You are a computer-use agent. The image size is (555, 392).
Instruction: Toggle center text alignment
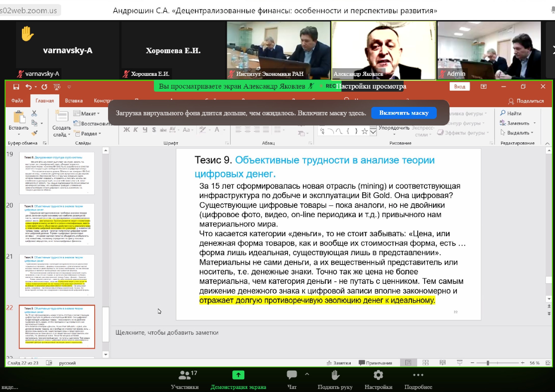(x=247, y=130)
